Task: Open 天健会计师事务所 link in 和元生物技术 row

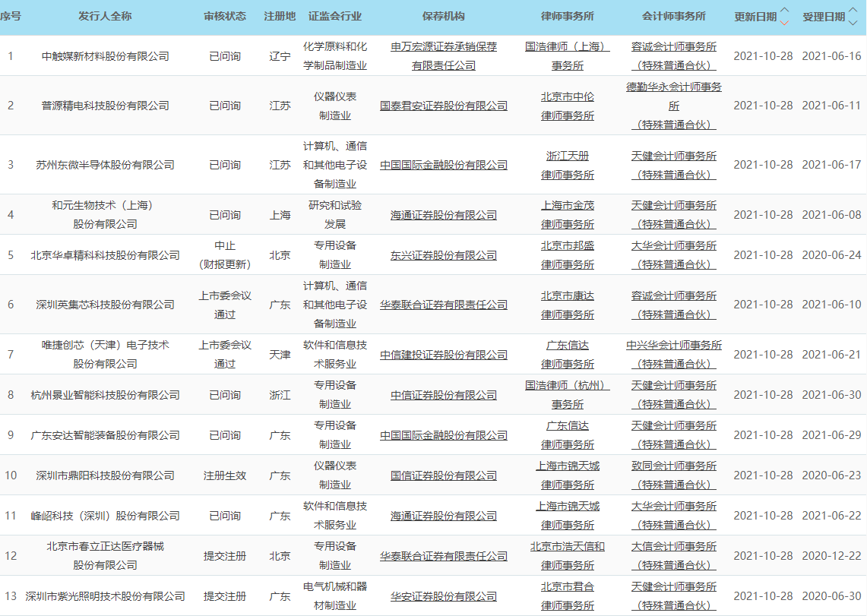Action: click(673, 214)
